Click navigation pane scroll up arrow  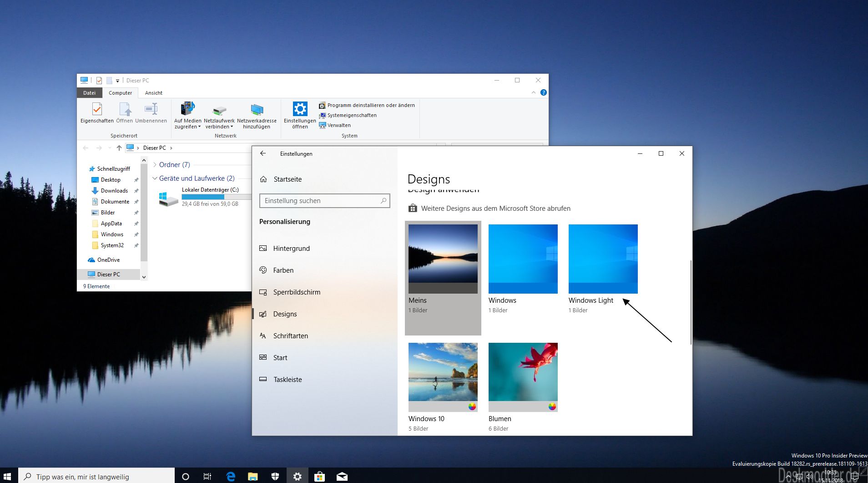pyautogui.click(x=144, y=160)
